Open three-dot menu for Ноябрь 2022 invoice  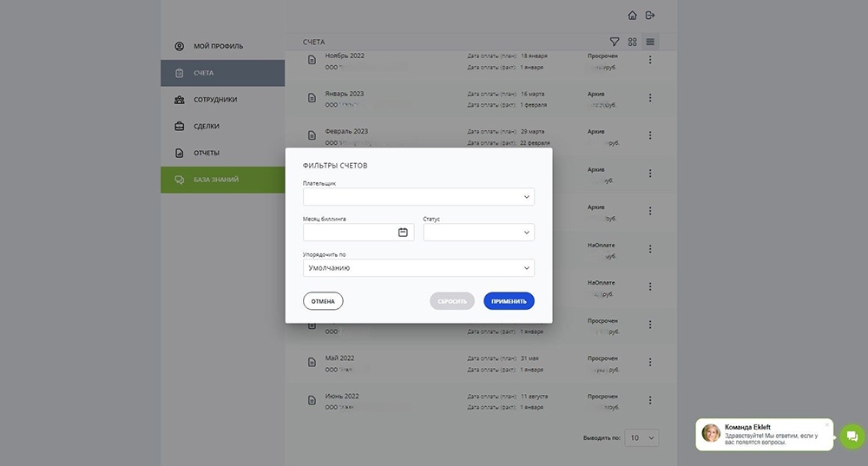tap(650, 60)
